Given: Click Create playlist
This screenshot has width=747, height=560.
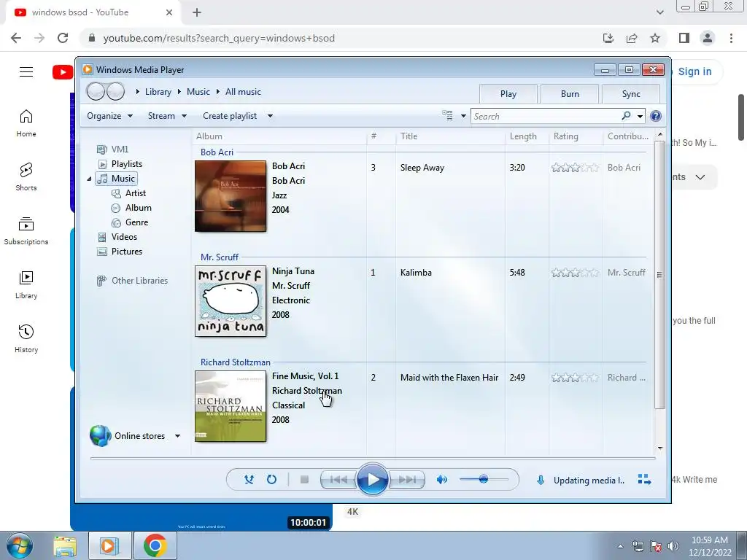Looking at the screenshot, I should point(230,116).
